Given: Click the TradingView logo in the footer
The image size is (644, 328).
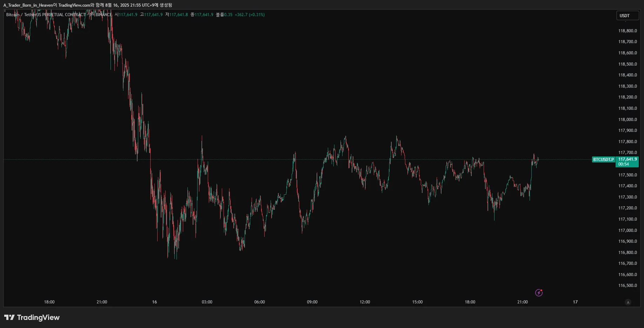Looking at the screenshot, I should pos(32,317).
